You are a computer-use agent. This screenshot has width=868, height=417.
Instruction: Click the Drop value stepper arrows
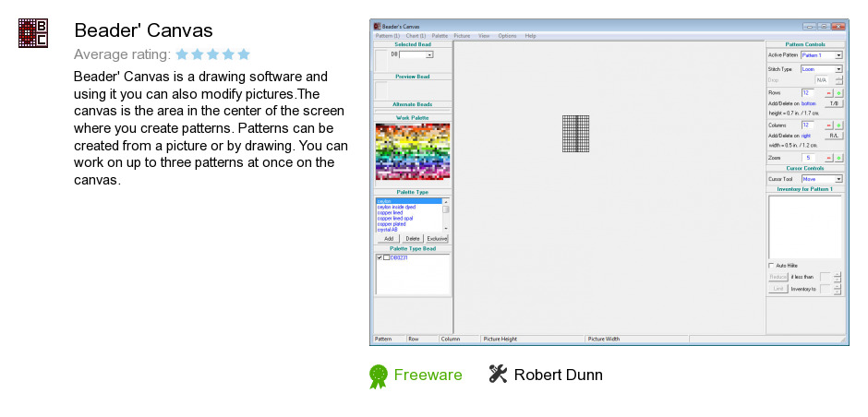click(x=838, y=80)
